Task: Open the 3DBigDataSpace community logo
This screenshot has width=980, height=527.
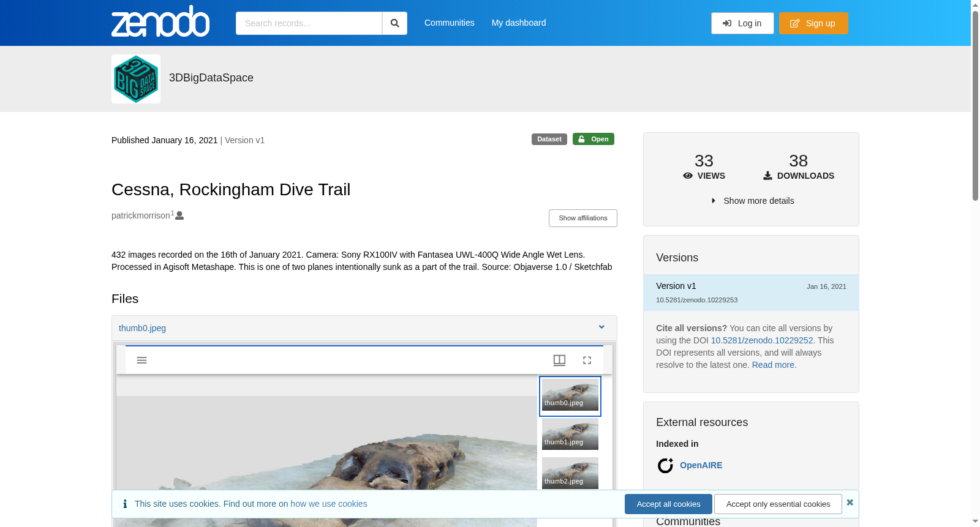Action: tap(136, 79)
